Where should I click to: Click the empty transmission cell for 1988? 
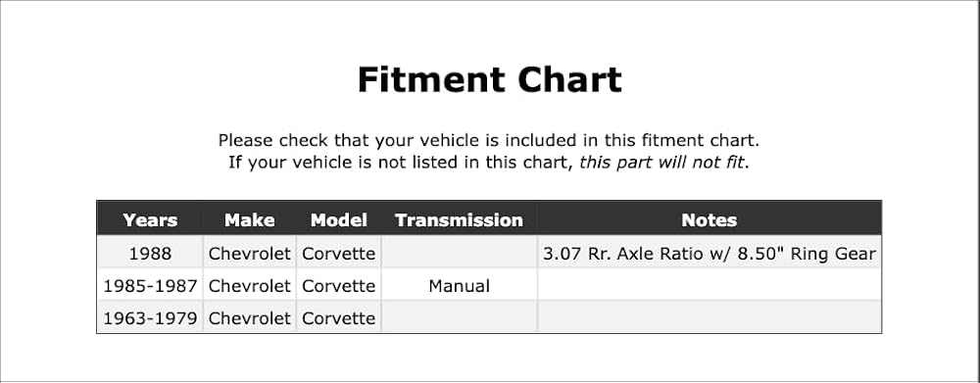point(460,252)
